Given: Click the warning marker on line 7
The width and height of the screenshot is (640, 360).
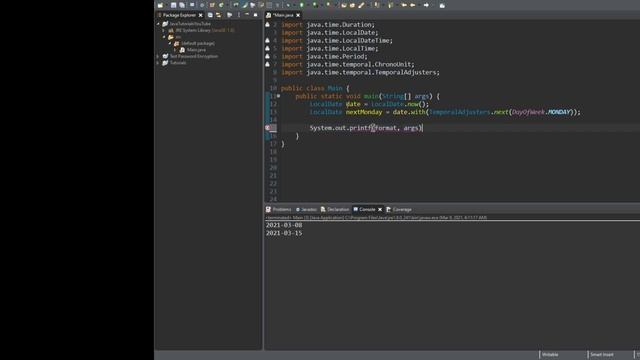Looking at the screenshot, I should 268,64.
